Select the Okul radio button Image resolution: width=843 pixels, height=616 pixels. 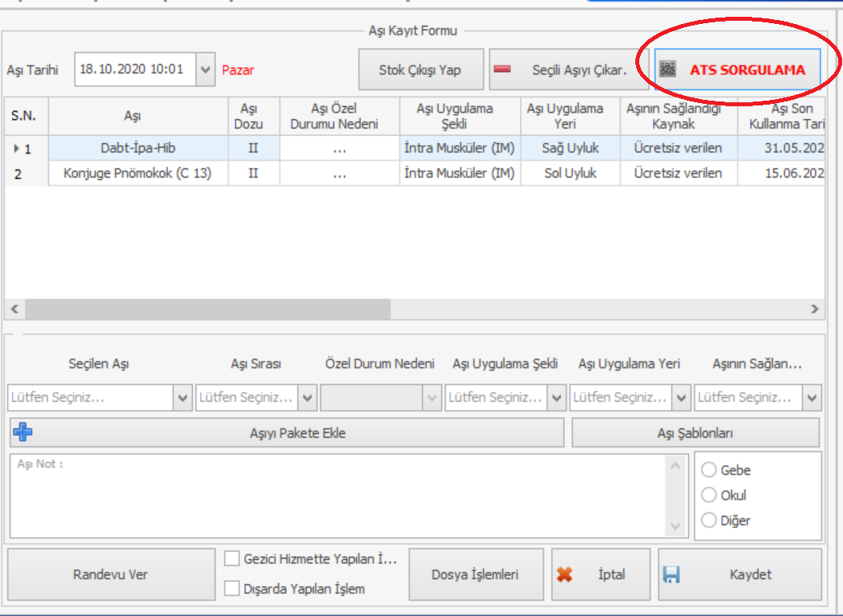[x=709, y=495]
